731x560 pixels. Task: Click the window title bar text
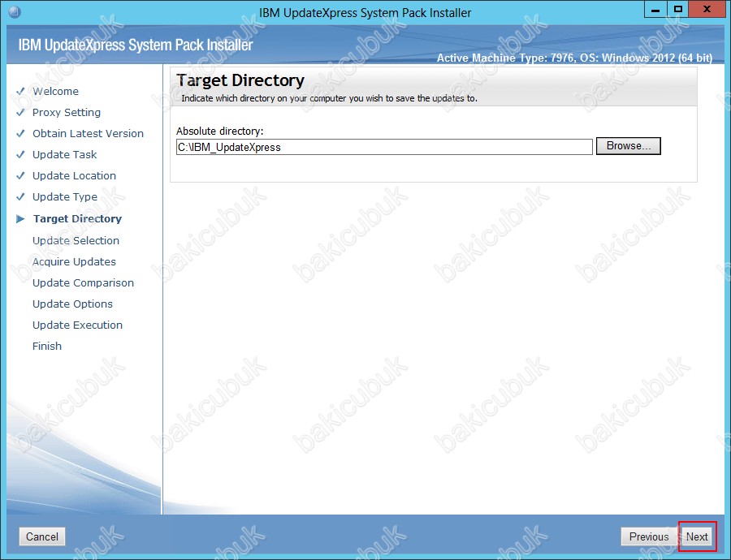click(365, 12)
